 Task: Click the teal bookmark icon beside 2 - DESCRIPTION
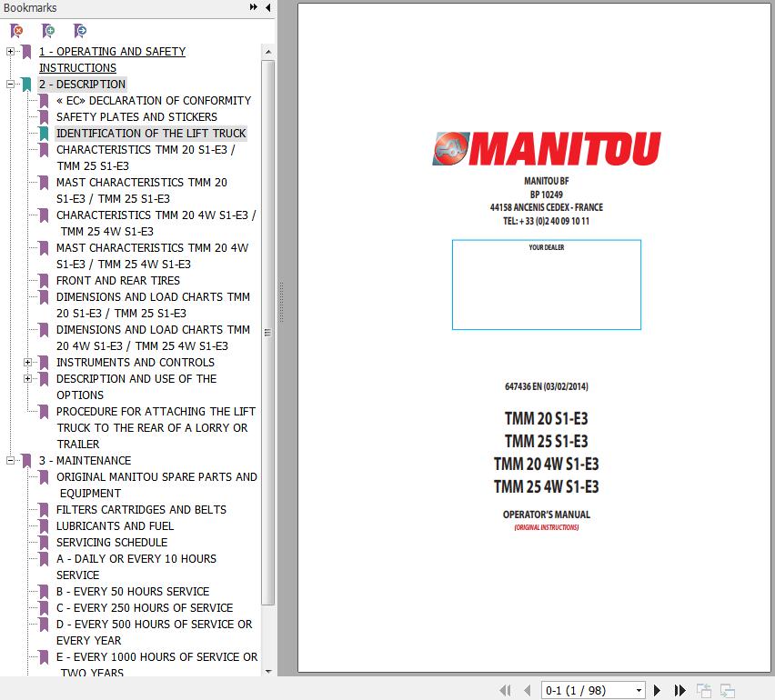coord(26,85)
